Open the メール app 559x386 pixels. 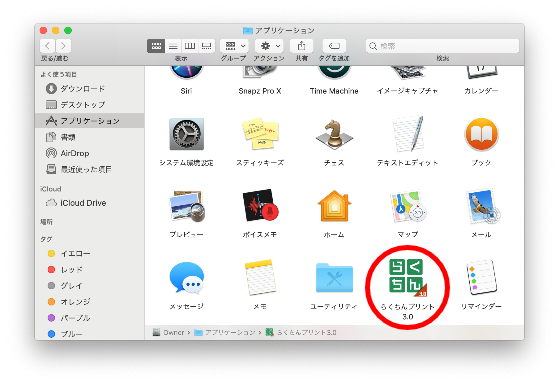[x=482, y=206]
